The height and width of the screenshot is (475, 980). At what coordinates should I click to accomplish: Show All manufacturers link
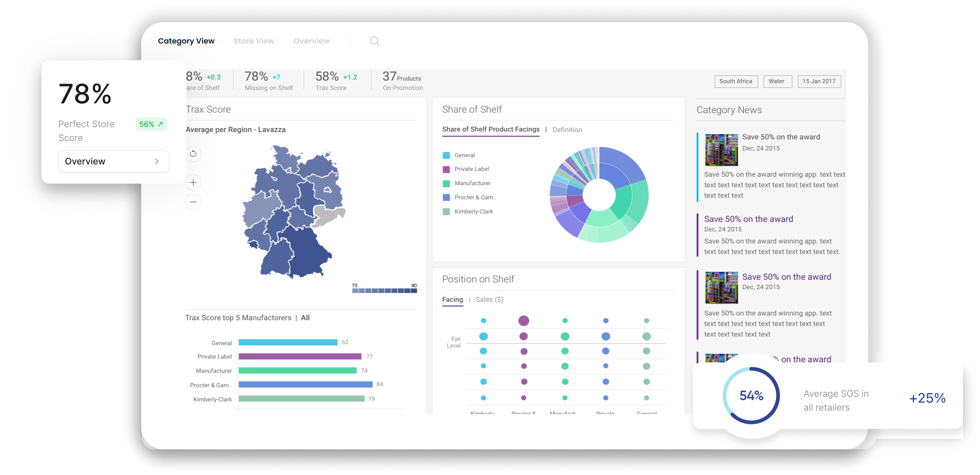305,318
